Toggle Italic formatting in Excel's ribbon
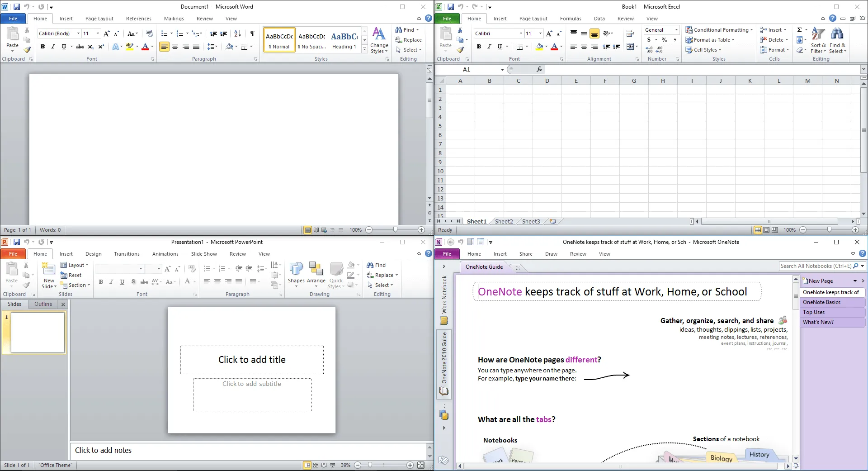 [489, 47]
